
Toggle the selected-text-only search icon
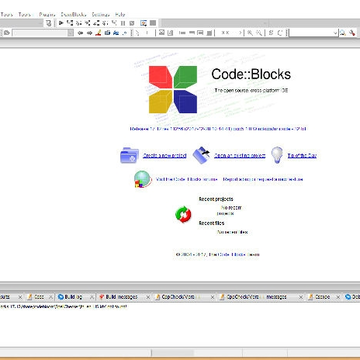[x=107, y=33]
